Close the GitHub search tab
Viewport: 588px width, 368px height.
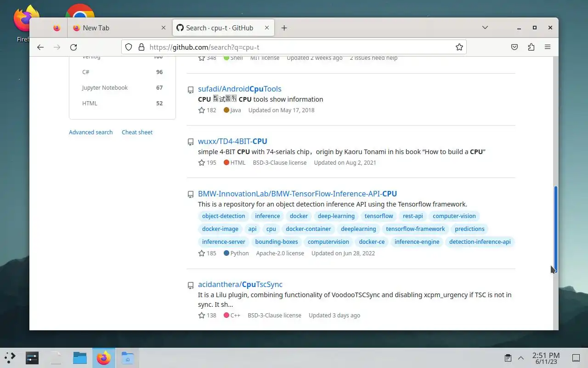tap(266, 28)
